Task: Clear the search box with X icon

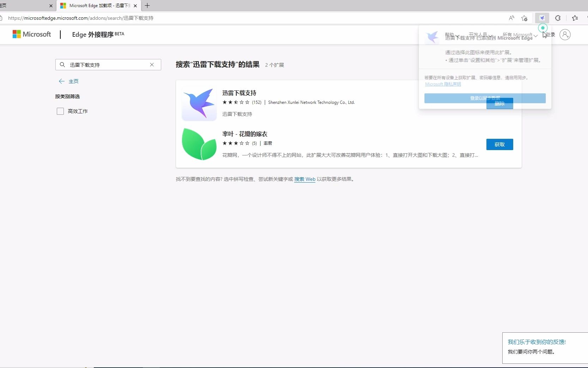Action: pyautogui.click(x=152, y=65)
